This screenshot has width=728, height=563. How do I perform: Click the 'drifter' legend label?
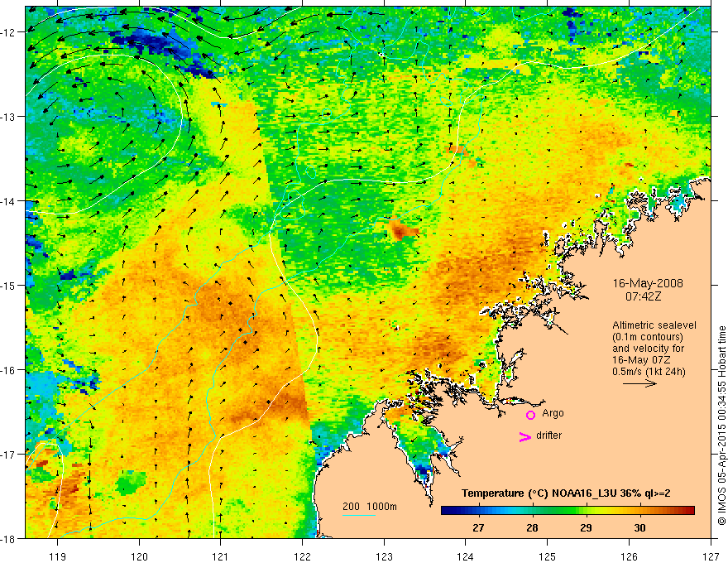tap(548, 435)
